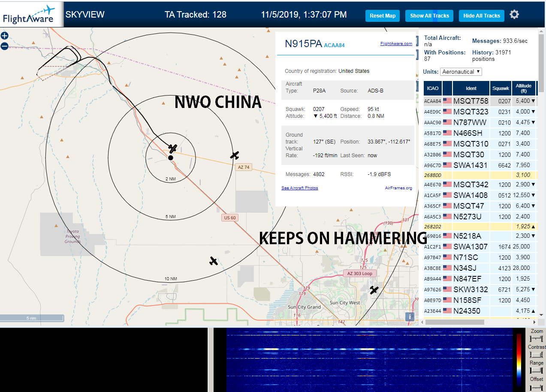Sort the table by Altitude (ft) column
This screenshot has height=392, width=546.
(x=524, y=88)
